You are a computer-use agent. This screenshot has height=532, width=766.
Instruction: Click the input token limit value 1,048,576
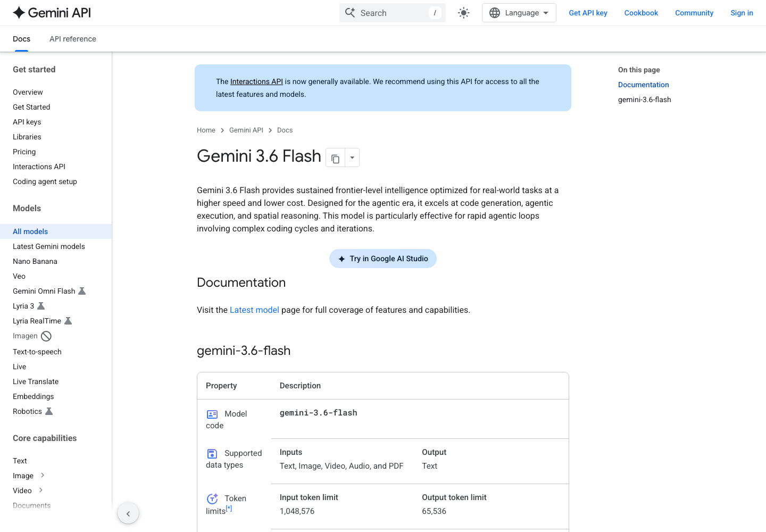pyautogui.click(x=297, y=511)
